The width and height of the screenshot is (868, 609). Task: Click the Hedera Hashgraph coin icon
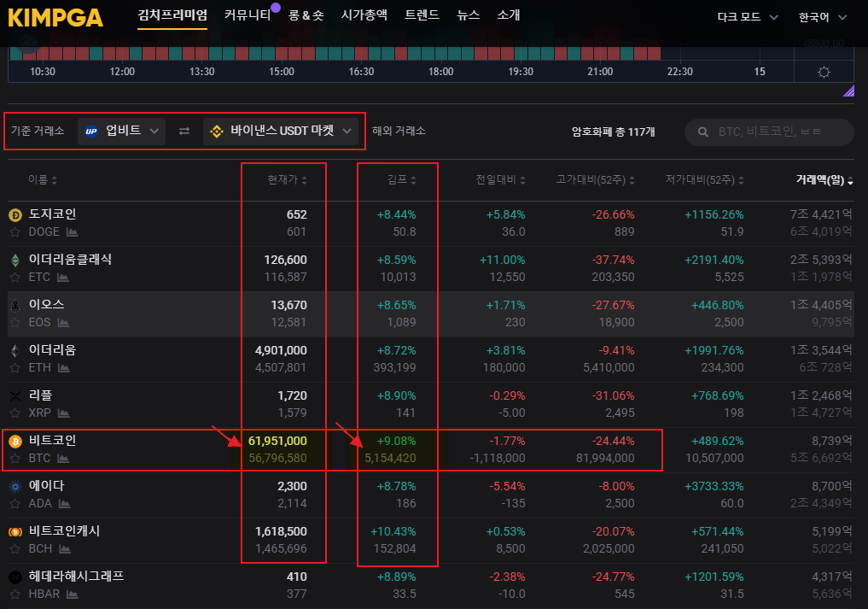15,577
